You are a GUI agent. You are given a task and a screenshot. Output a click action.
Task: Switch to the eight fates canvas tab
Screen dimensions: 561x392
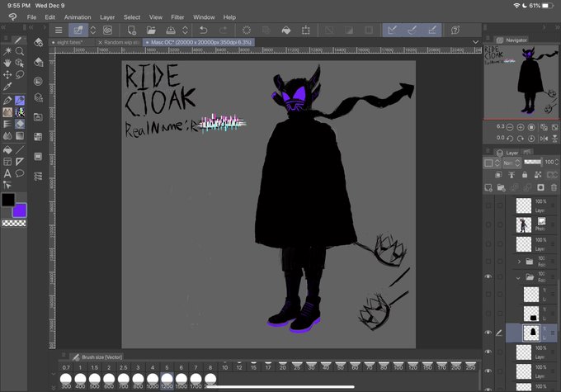[x=70, y=42]
